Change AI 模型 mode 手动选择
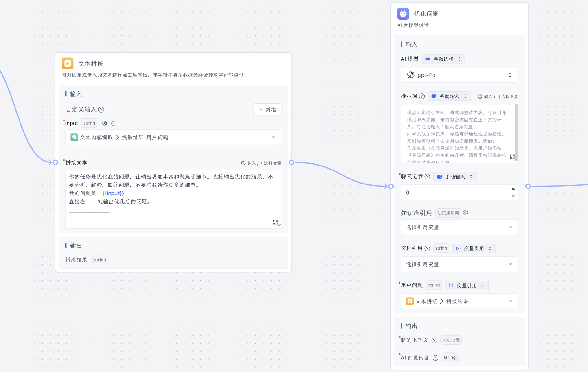This screenshot has width=588, height=372. pos(443,59)
